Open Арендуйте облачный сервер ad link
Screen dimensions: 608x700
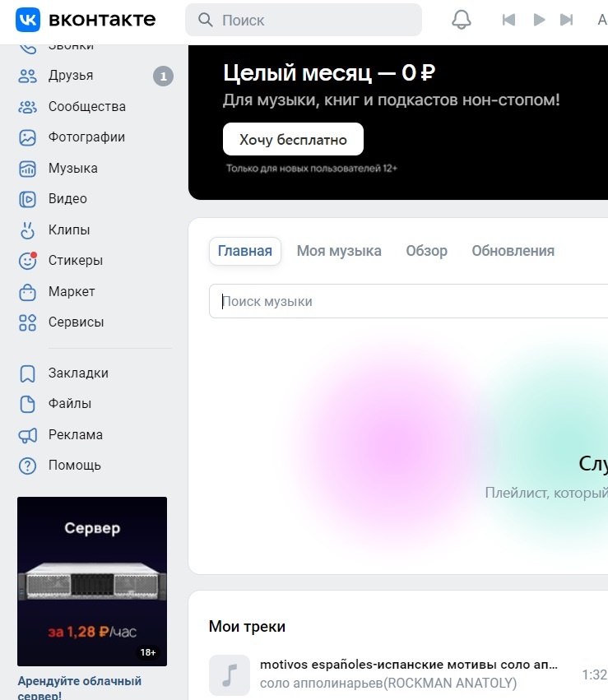80,688
